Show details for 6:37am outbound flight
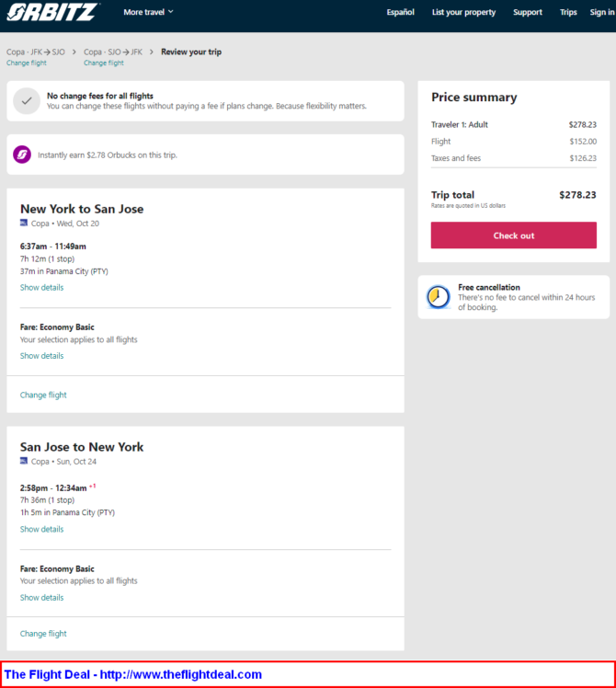Viewport: 616px width, 688px height. 41,287
